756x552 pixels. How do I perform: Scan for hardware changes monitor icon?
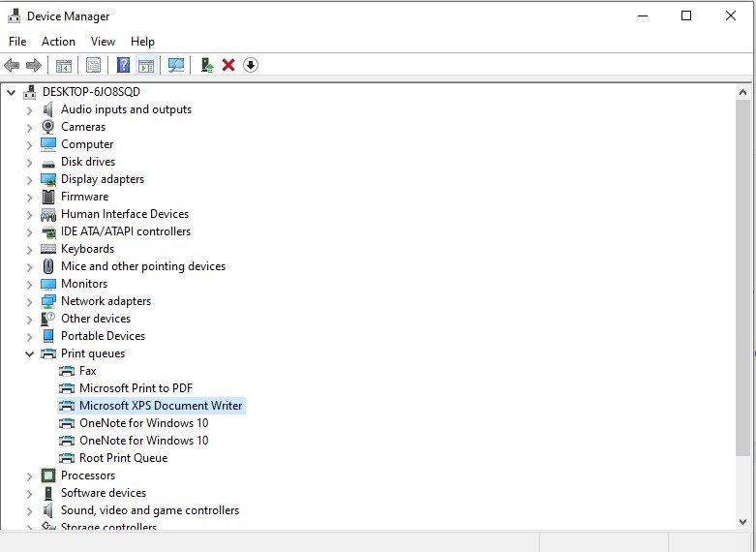click(176, 65)
